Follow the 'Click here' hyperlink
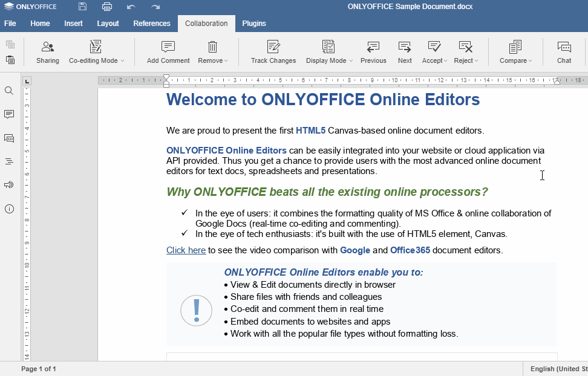Screen dimensions: 588x376 186,250
